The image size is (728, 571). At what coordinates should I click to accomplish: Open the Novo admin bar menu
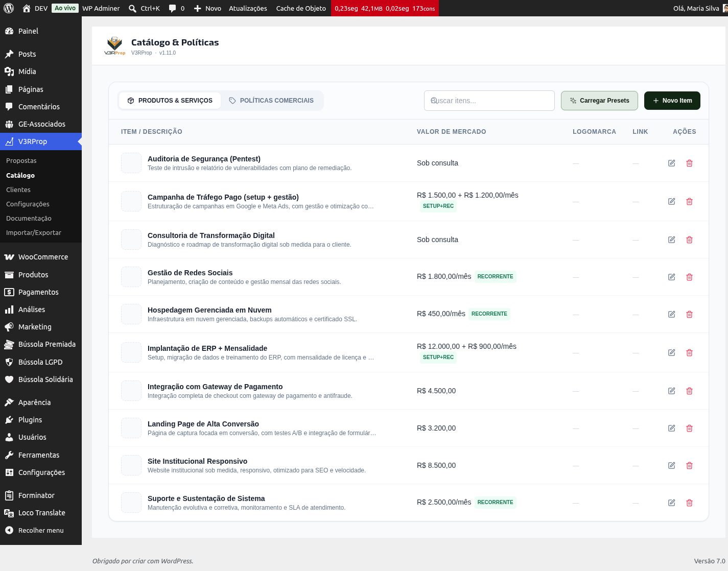[207, 8]
